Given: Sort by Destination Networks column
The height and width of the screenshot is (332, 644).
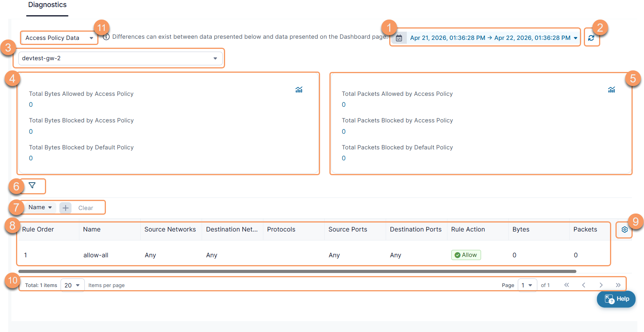Looking at the screenshot, I should tap(232, 230).
